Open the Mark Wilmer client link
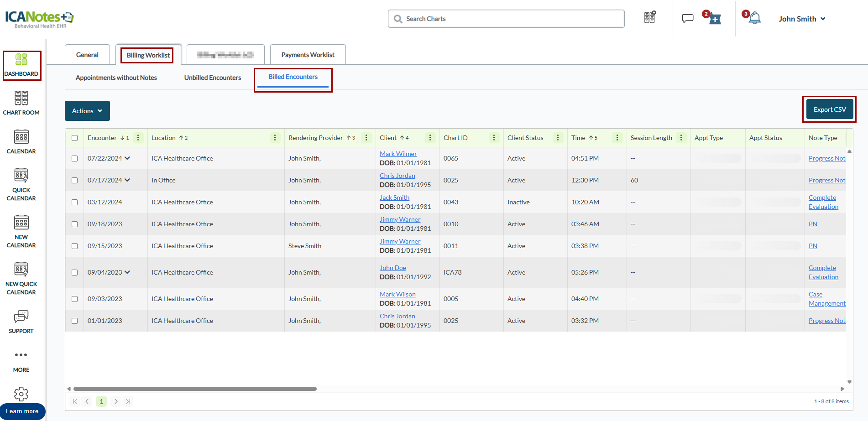Viewport: 868px width, 421px height. [x=398, y=154]
